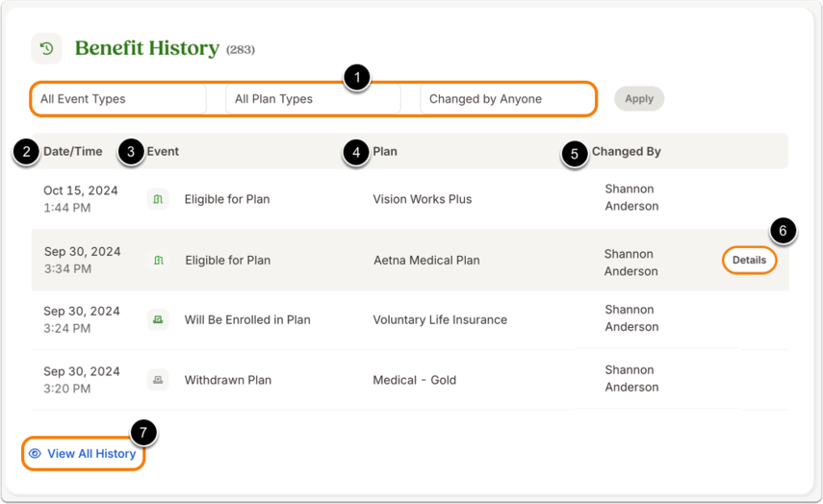Click the View All History link
This screenshot has width=823, height=504.
[84, 454]
